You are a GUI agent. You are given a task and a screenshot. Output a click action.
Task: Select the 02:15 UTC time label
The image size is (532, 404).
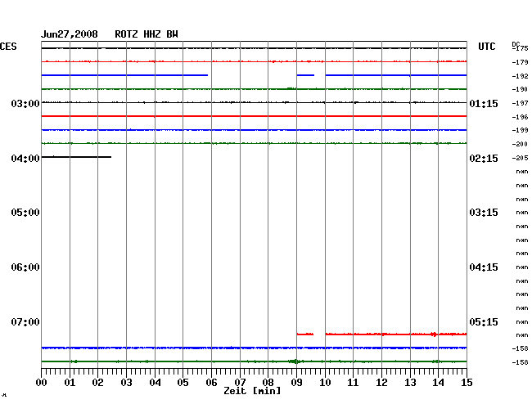click(484, 159)
